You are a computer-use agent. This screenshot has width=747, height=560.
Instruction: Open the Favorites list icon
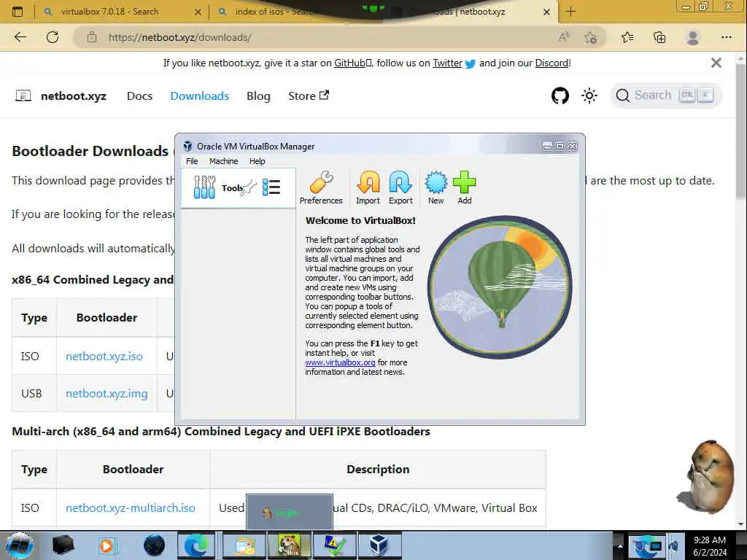627,37
